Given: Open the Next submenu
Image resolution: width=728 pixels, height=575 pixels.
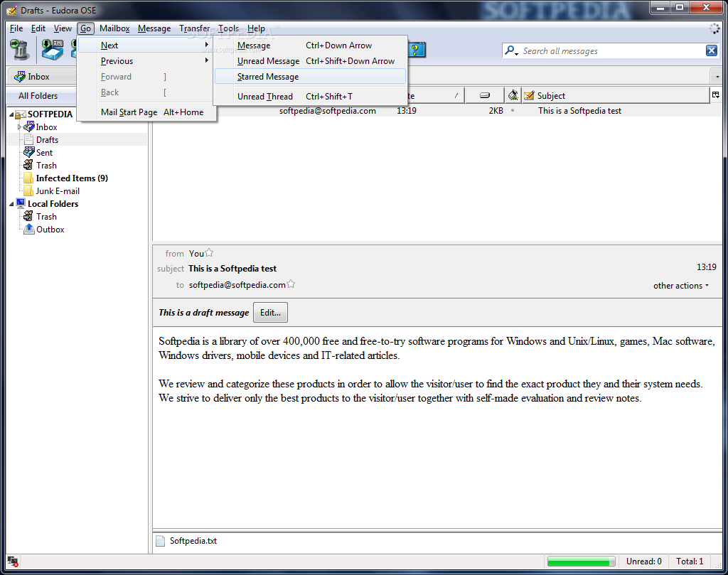Looking at the screenshot, I should coord(146,45).
